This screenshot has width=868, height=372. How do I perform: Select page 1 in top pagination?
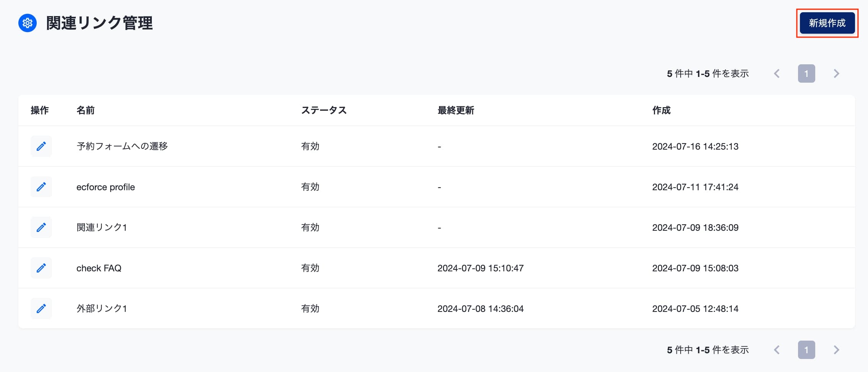pos(806,73)
